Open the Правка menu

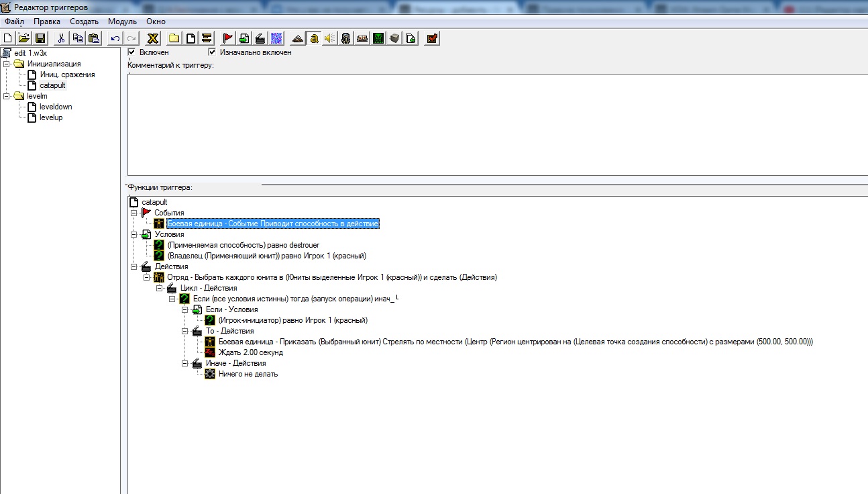tap(47, 21)
